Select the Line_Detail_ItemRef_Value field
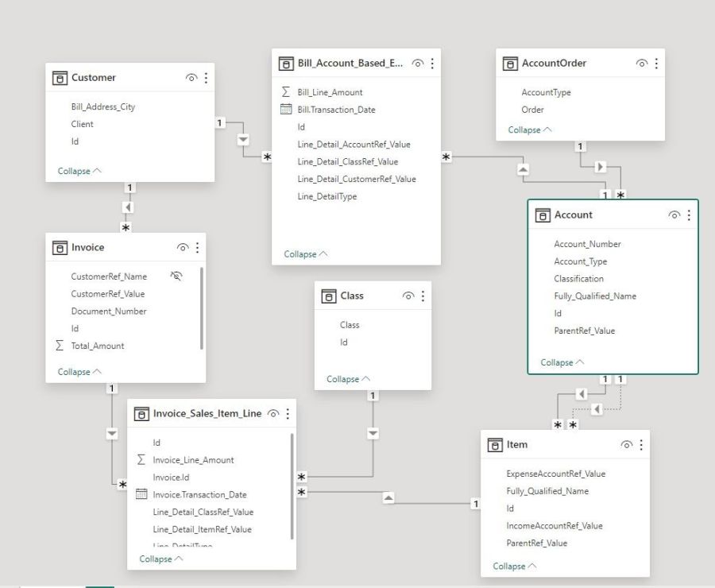 [203, 529]
